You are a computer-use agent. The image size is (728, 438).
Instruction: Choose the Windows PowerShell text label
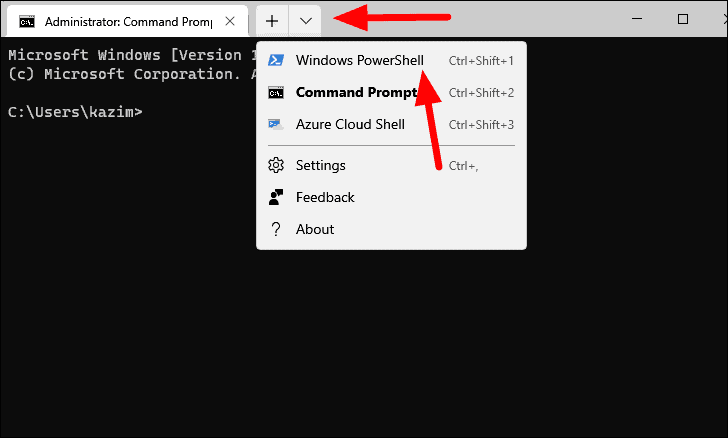click(x=360, y=60)
